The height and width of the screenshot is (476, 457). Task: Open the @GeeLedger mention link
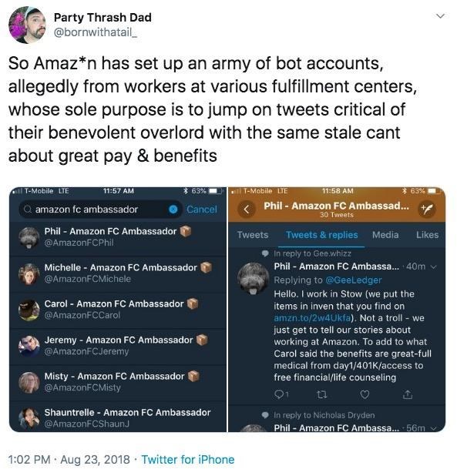click(x=354, y=280)
